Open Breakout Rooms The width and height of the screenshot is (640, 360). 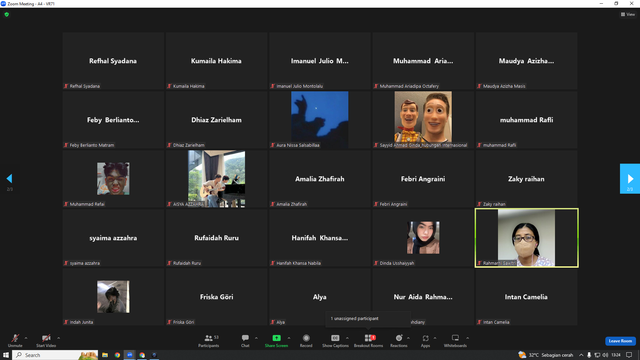tap(369, 341)
